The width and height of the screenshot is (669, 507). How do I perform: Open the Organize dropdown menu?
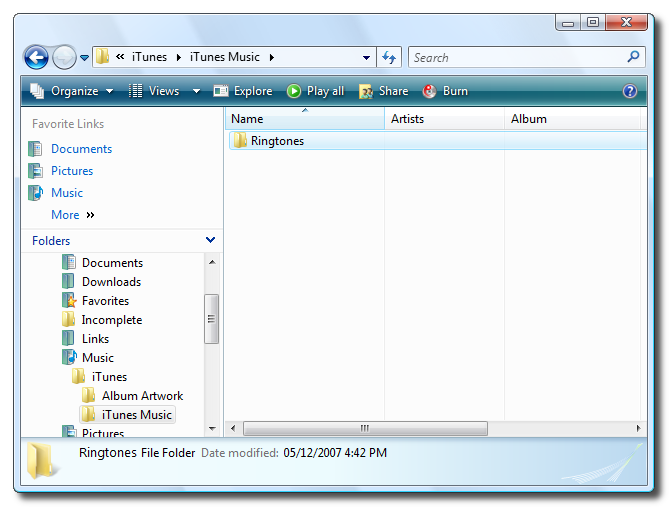point(72,91)
